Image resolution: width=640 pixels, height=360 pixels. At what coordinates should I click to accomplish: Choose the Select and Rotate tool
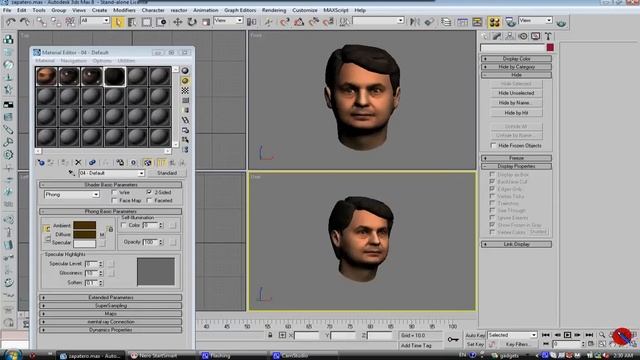pyautogui.click(x=191, y=22)
